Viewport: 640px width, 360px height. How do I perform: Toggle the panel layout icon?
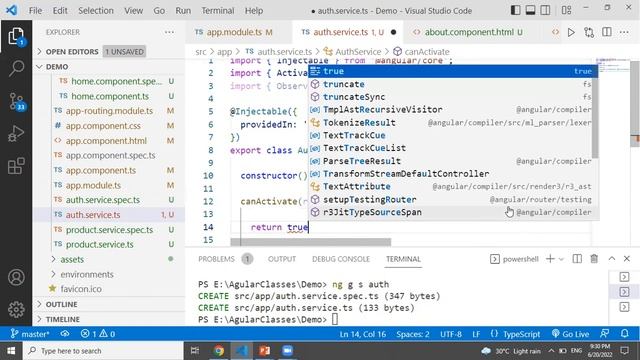[530, 10]
